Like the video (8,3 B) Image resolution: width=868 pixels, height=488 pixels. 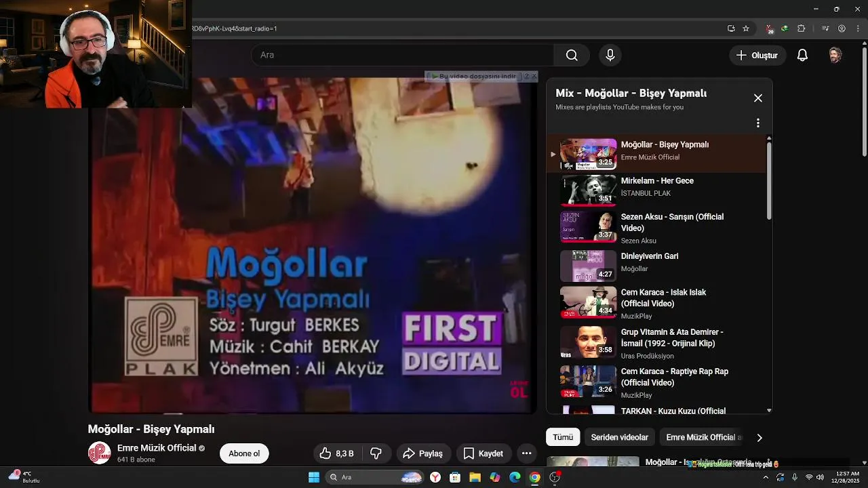point(338,453)
